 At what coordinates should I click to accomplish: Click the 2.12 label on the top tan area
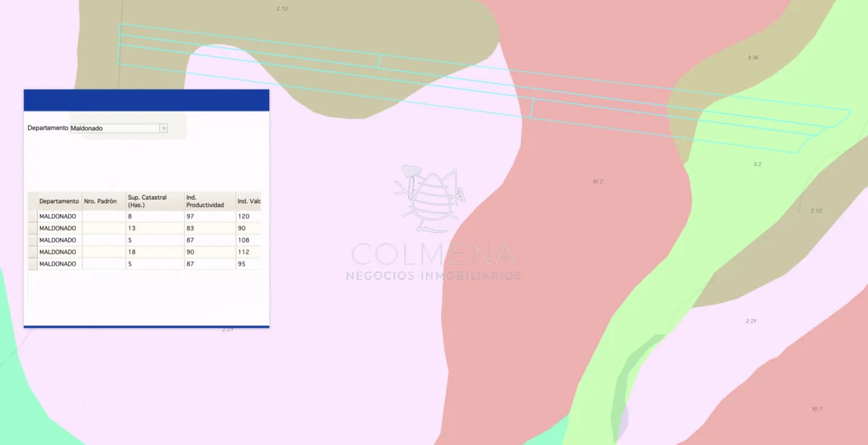point(282,9)
